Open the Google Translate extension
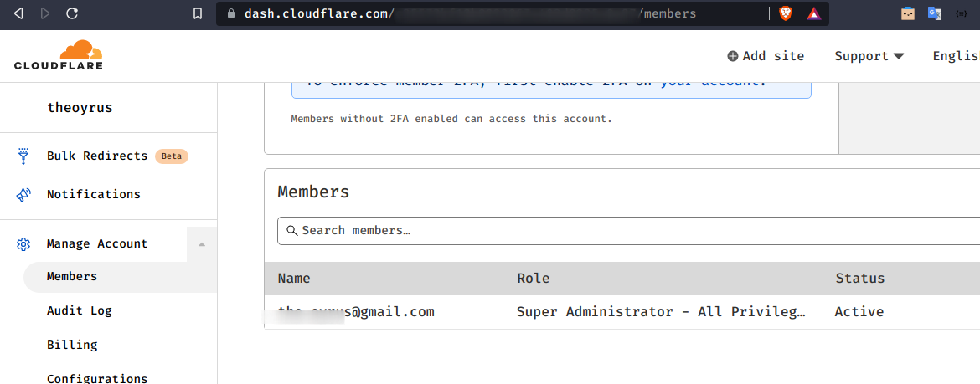Viewport: 980px width, 384px height. click(x=934, y=13)
